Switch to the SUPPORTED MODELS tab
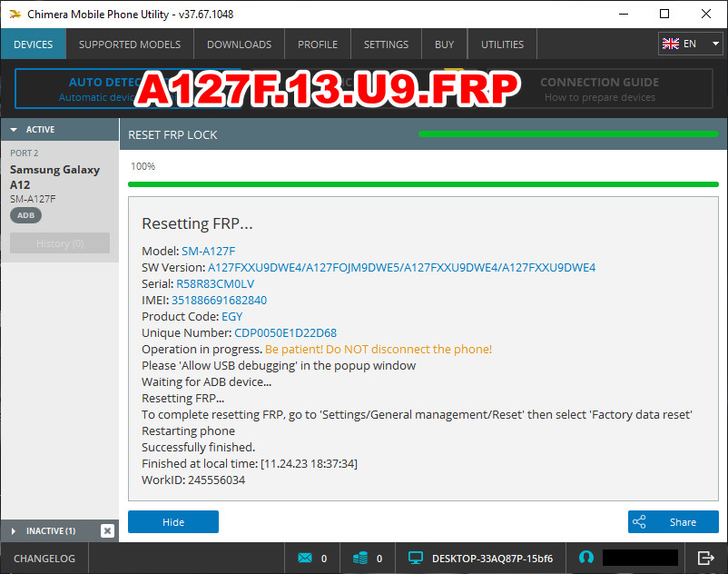The width and height of the screenshot is (728, 574). (129, 43)
